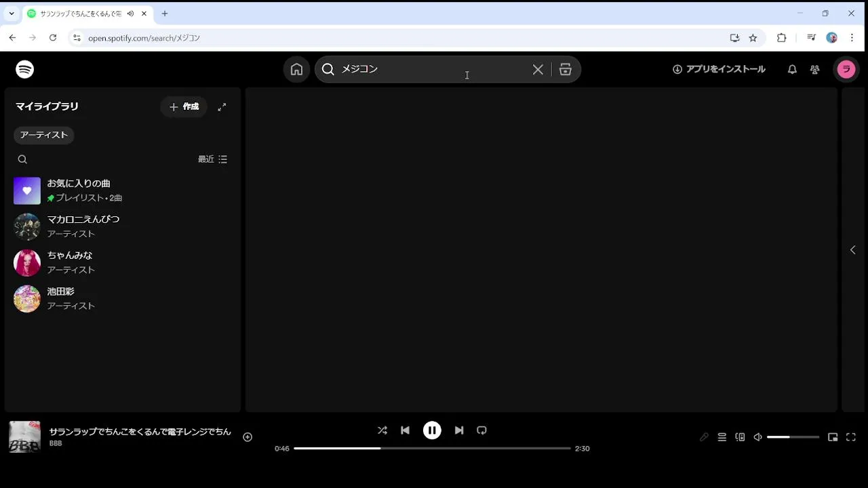The image size is (868, 488).
Task: Open お気に入りの曲 playlist
Action: [122, 190]
